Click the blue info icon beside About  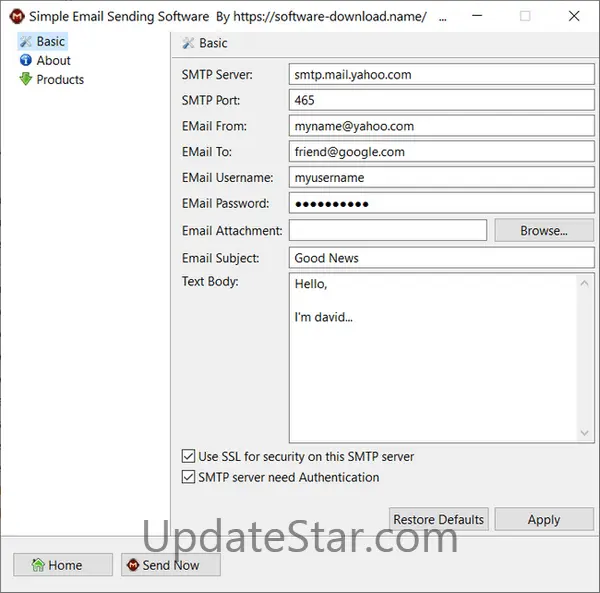(26, 60)
